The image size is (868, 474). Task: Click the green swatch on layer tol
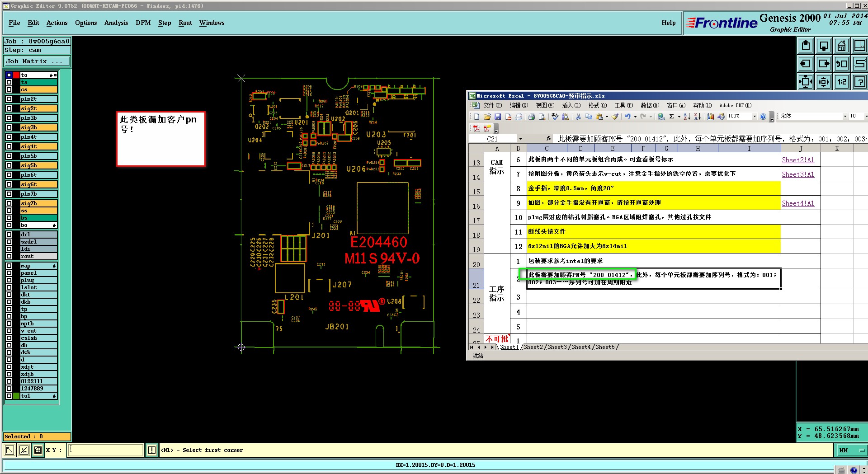(16, 396)
